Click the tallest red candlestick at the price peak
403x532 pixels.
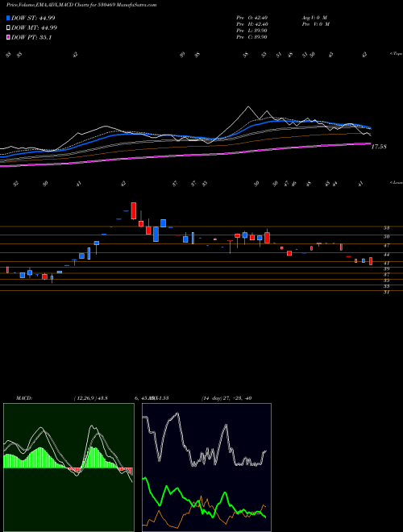(134, 210)
